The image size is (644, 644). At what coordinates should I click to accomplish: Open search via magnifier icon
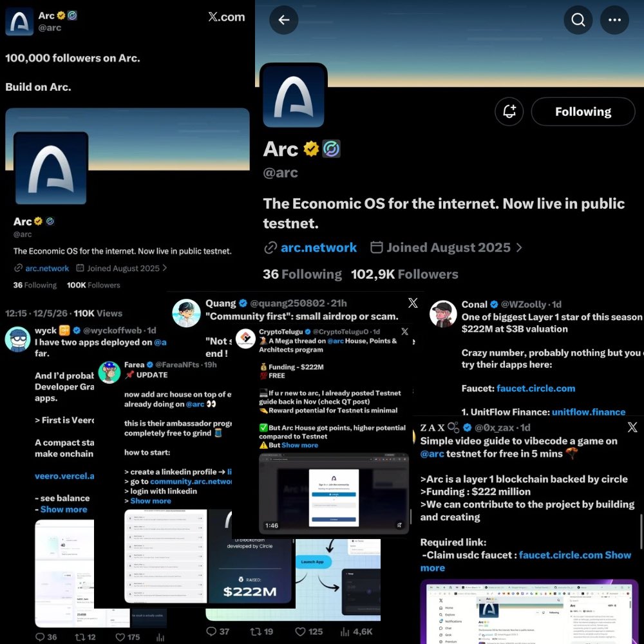(578, 20)
